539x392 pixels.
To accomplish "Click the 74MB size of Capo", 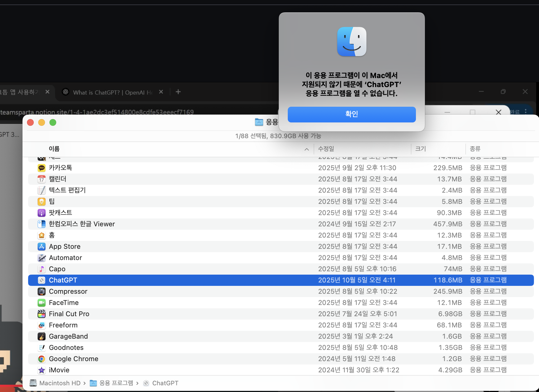I will pos(453,269).
